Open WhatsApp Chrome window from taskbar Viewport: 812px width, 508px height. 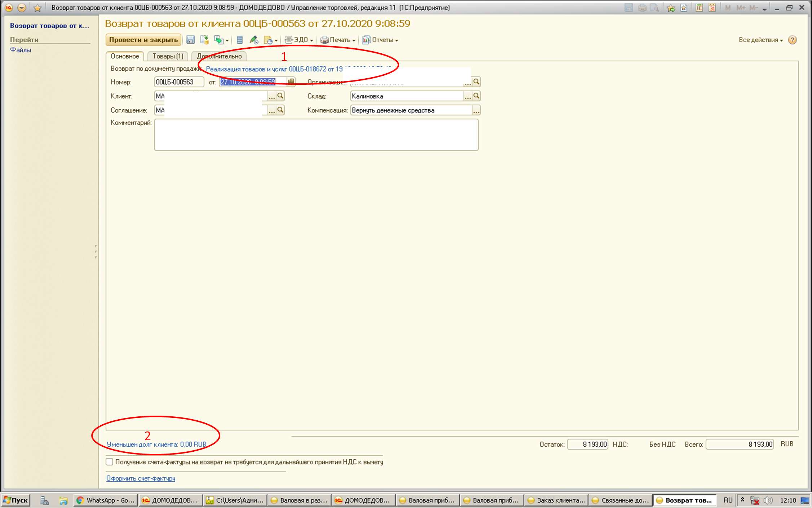pos(106,500)
